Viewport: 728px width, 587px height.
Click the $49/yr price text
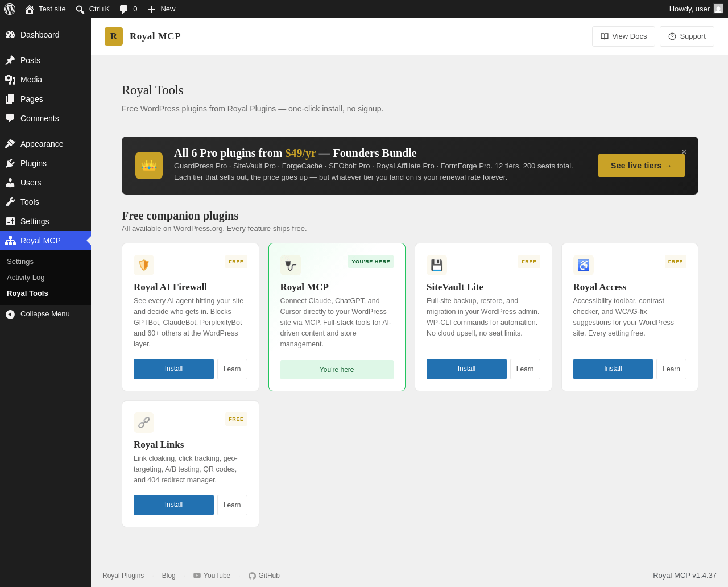pos(300,153)
